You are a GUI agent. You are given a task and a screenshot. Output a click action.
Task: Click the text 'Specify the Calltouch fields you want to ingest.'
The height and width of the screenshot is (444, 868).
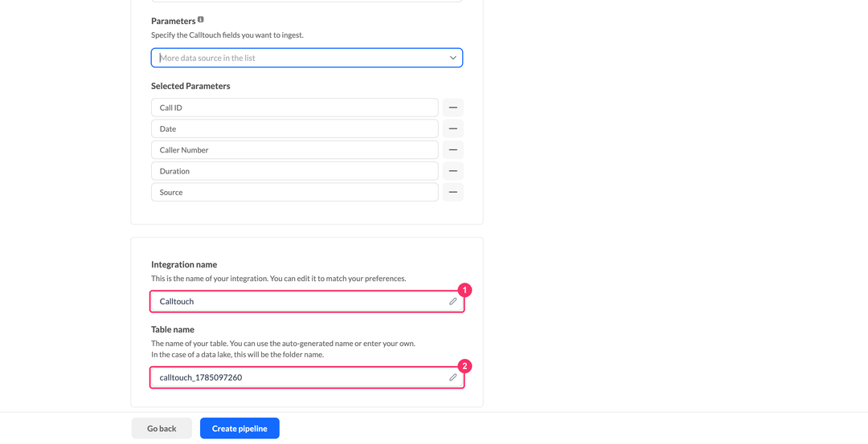coord(227,35)
